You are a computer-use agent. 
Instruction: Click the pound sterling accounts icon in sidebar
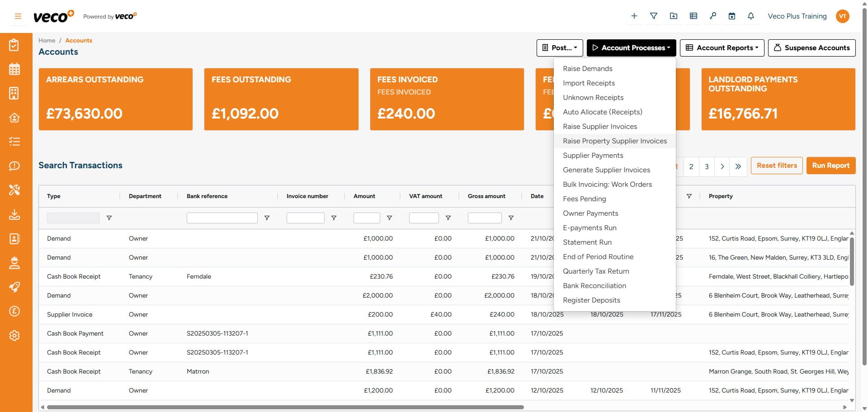coord(14,311)
